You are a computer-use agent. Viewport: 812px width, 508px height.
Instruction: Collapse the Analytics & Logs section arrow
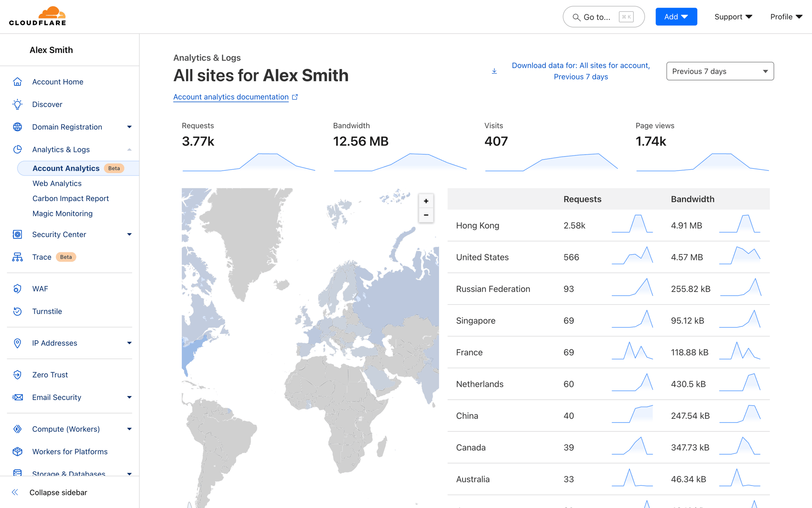click(129, 149)
